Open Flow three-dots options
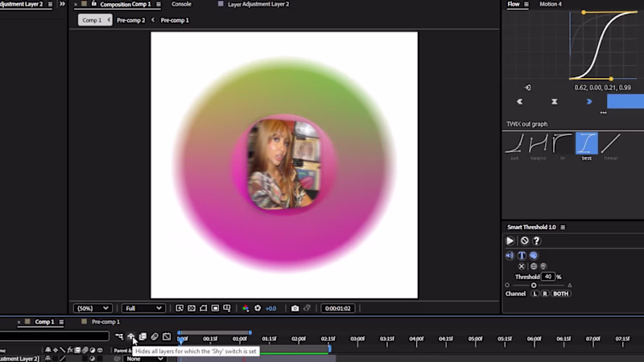644x362 pixels. (x=603, y=113)
